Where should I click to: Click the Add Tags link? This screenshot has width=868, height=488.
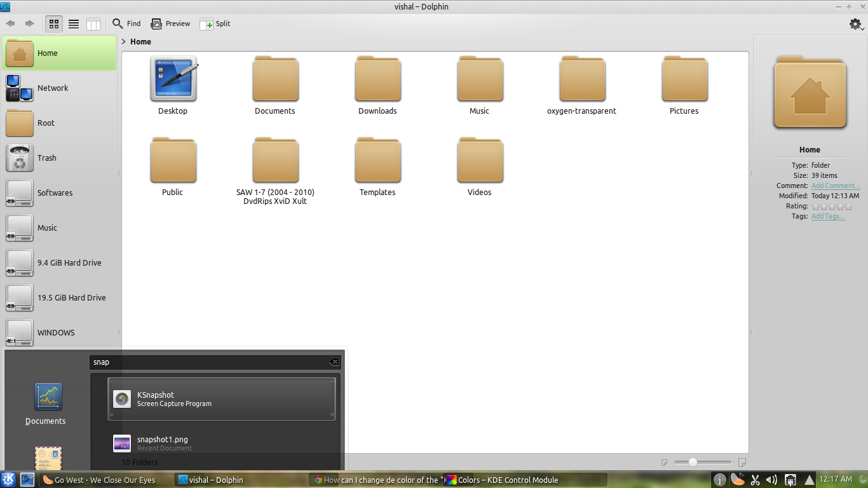(828, 216)
